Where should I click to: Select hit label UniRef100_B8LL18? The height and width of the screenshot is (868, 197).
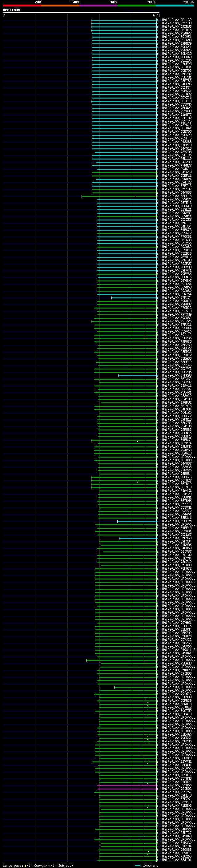click(x=177, y=196)
